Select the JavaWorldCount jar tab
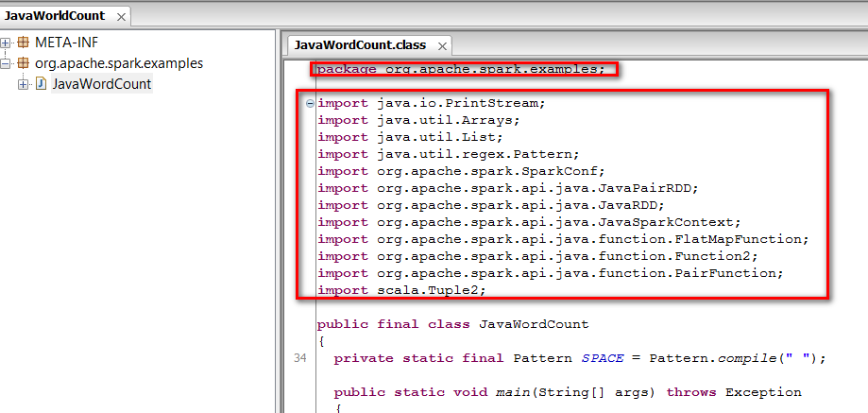 pyautogui.click(x=54, y=15)
